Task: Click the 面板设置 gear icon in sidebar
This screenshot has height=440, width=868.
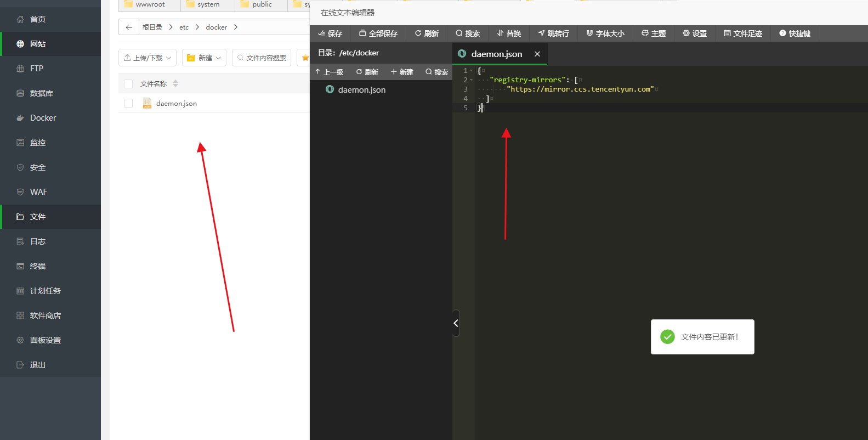Action: point(20,340)
